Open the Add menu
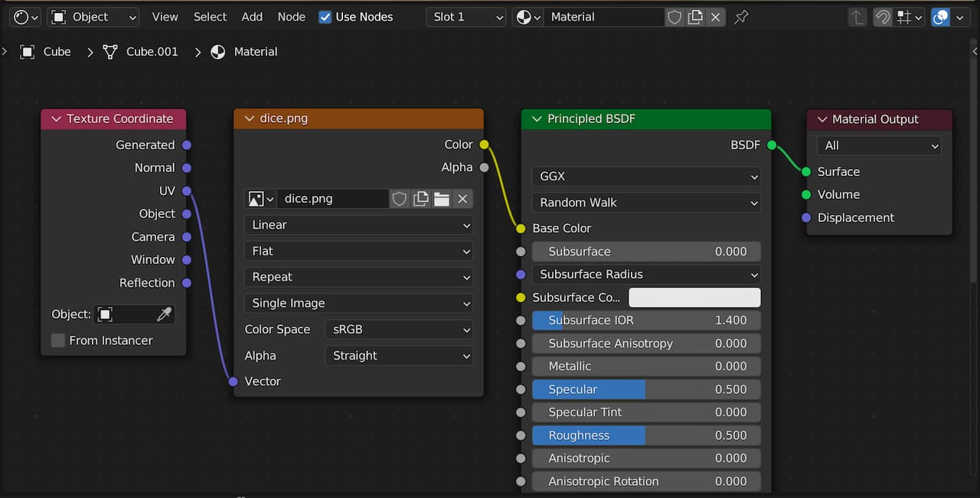Image resolution: width=980 pixels, height=498 pixels. pyautogui.click(x=252, y=17)
